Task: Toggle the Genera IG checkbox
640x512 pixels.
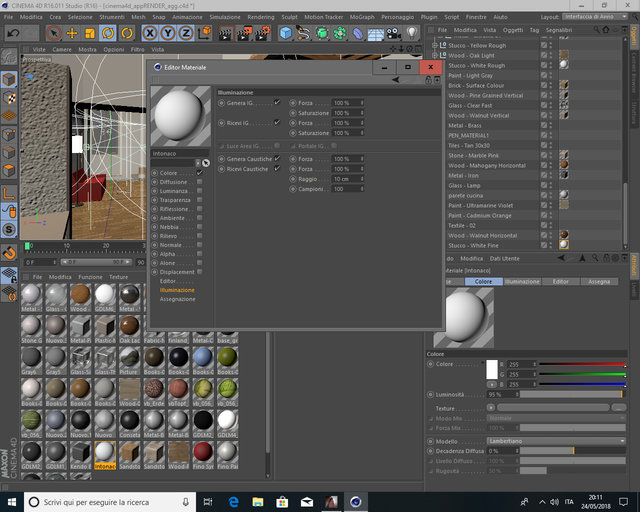Action: click(277, 103)
